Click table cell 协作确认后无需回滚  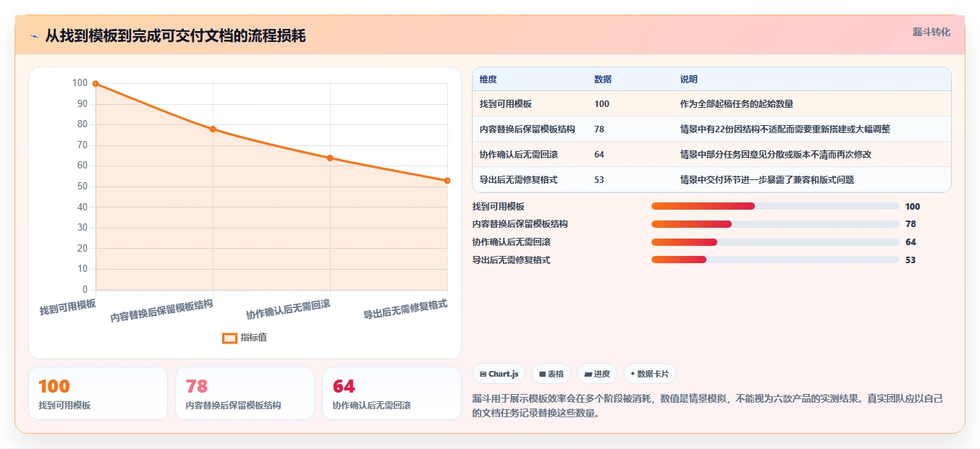point(518,155)
